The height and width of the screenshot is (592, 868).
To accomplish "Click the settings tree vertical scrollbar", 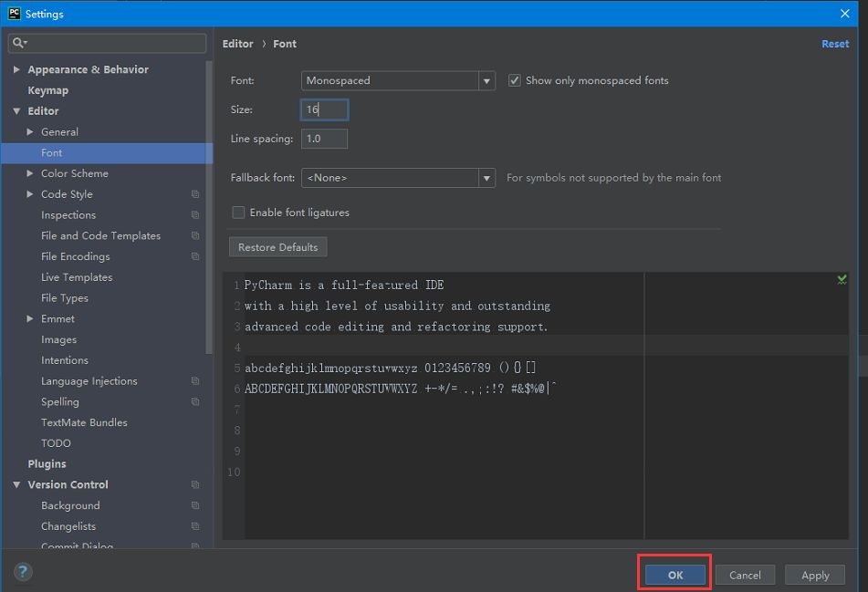I will tap(209, 207).
